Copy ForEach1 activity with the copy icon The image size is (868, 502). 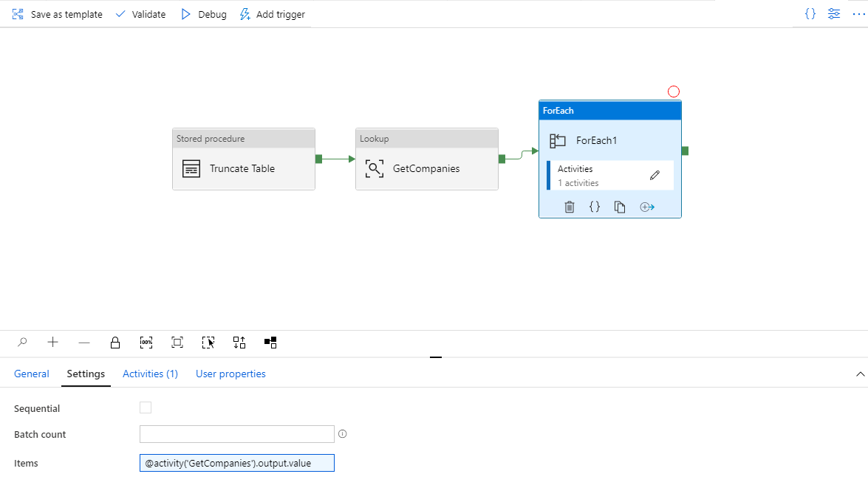[620, 207]
